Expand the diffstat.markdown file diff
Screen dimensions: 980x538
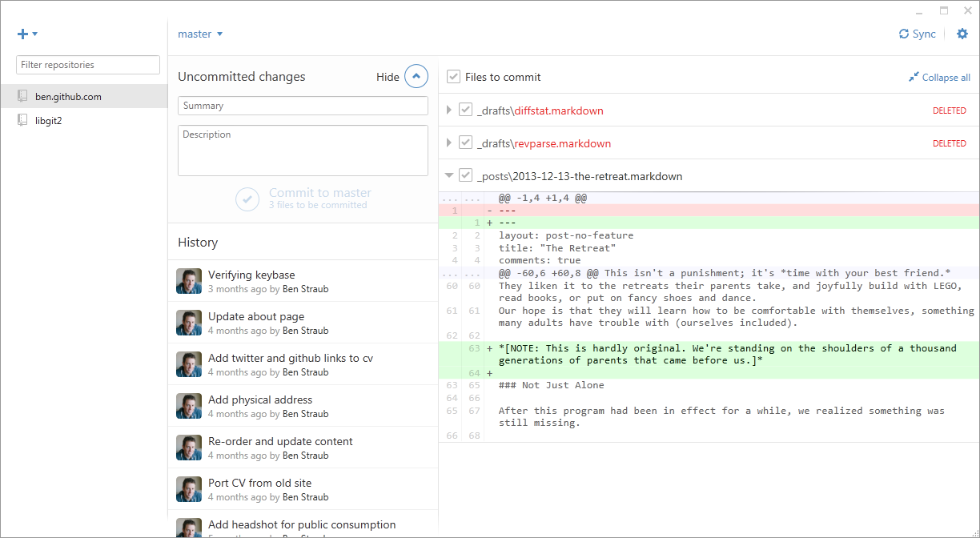[x=449, y=110]
